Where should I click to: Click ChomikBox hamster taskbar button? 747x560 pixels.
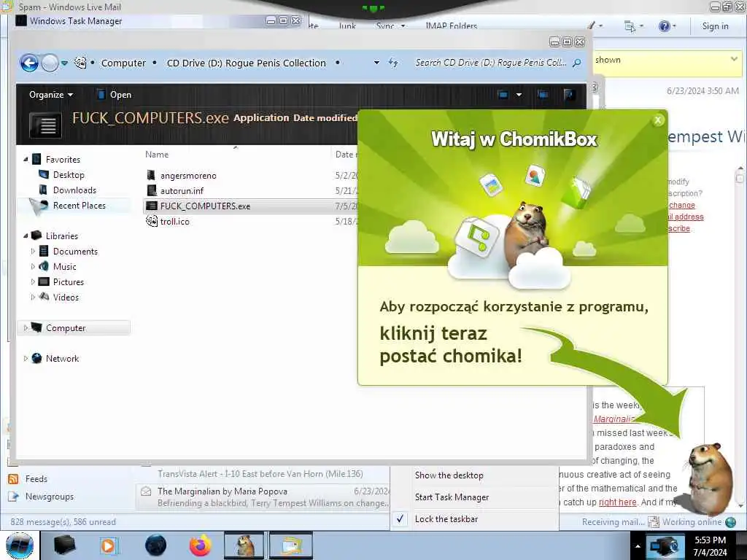point(244,545)
